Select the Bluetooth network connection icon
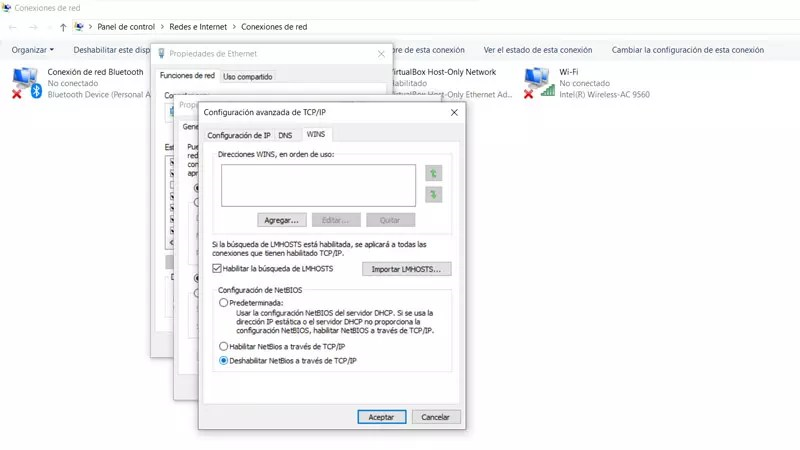Image resolution: width=800 pixels, height=450 pixels. 25,82
